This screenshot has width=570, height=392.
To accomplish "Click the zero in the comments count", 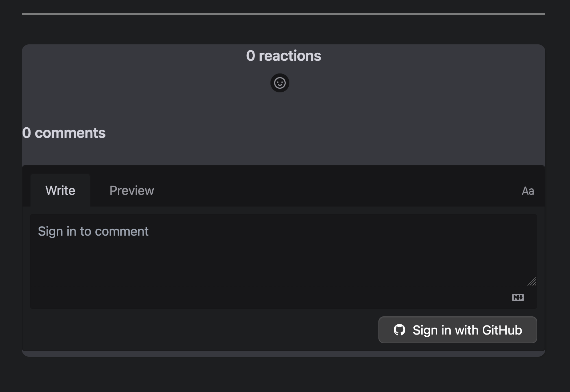I will [x=27, y=133].
